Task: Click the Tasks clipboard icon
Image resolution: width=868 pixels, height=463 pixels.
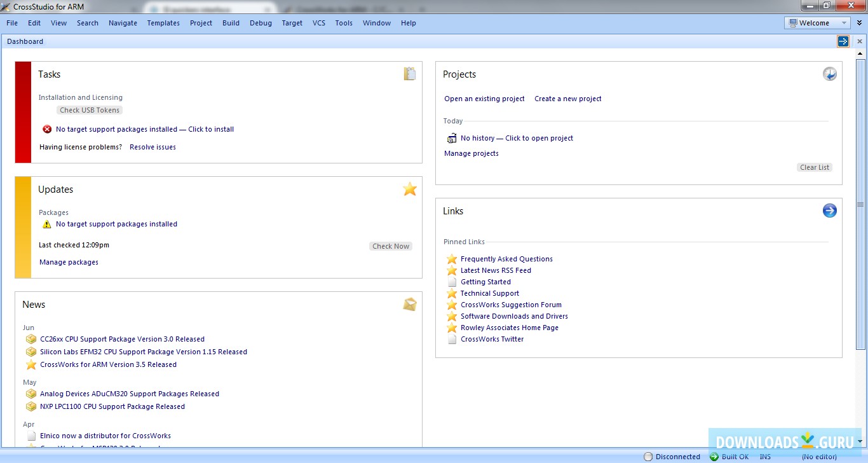Action: [410, 74]
